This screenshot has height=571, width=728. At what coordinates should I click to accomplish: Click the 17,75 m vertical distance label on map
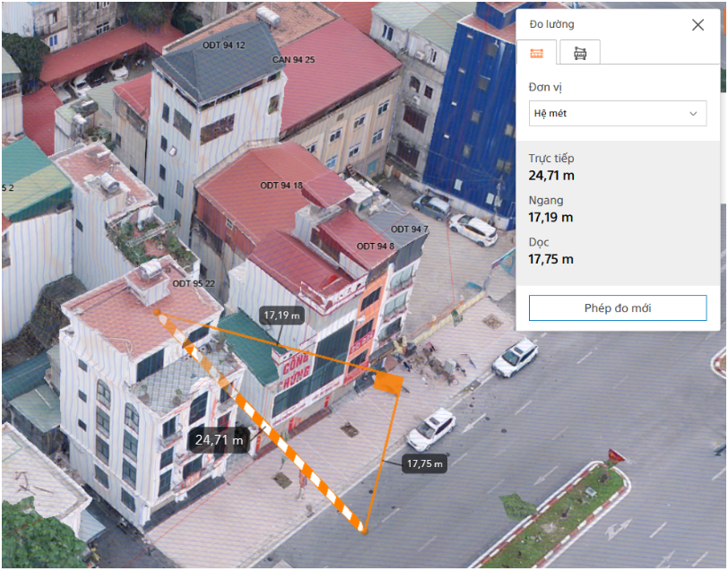[x=425, y=463]
